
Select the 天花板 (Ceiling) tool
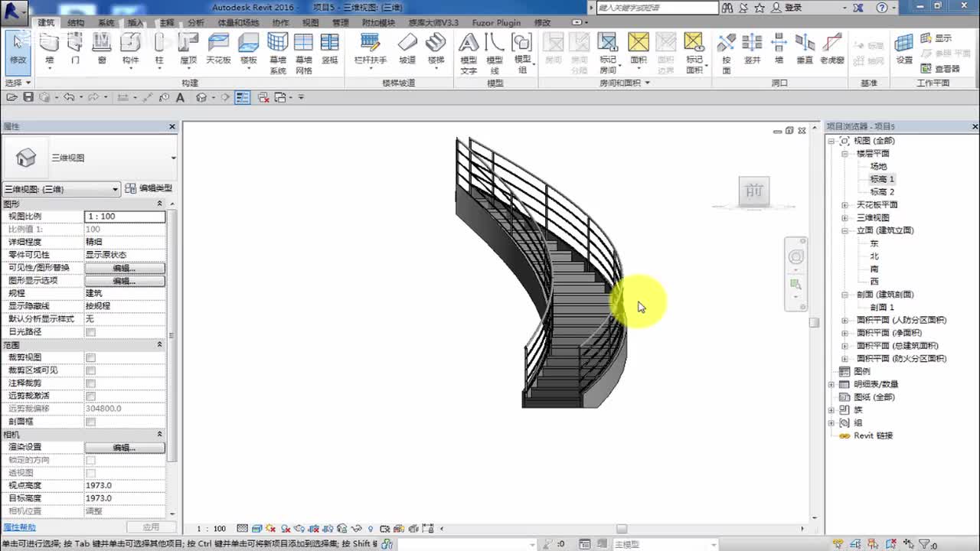click(219, 49)
